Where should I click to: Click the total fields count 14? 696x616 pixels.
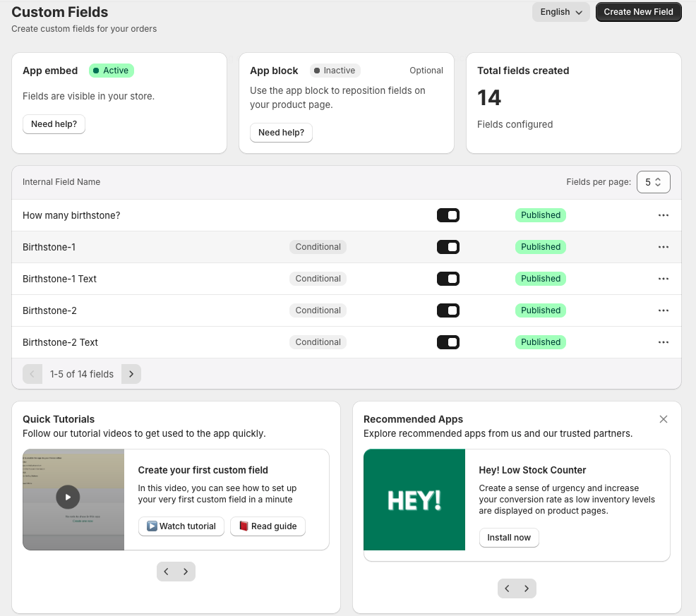(489, 97)
